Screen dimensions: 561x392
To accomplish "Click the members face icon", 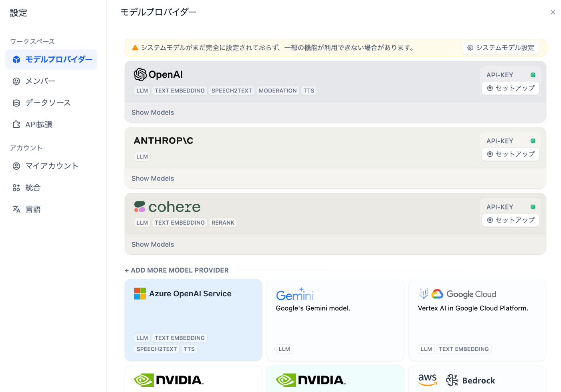I will pyautogui.click(x=16, y=81).
